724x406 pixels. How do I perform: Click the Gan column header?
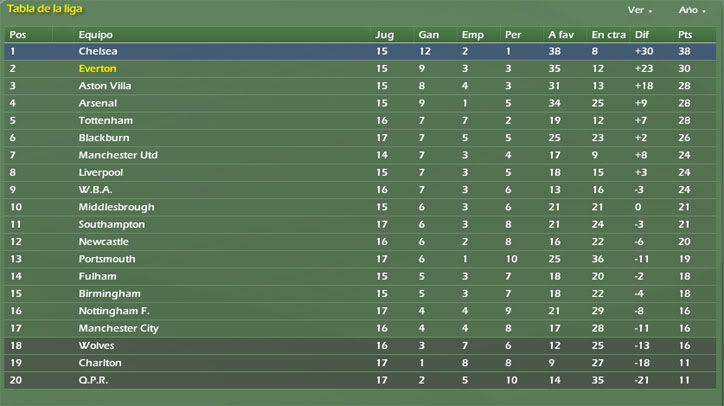(x=428, y=35)
